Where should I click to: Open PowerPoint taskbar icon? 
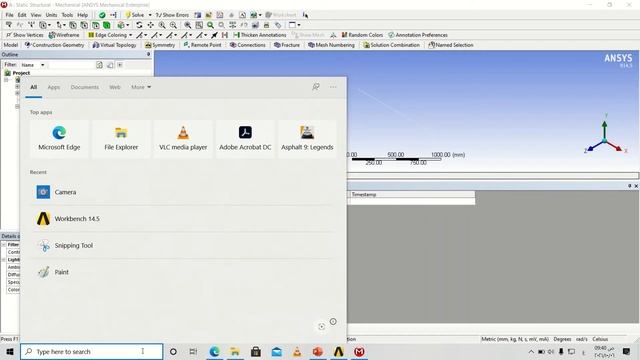coord(318,351)
